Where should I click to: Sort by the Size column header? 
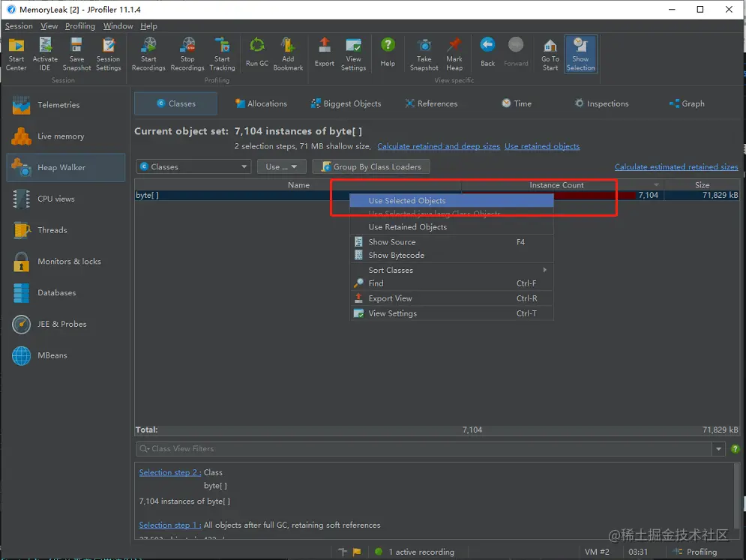702,185
